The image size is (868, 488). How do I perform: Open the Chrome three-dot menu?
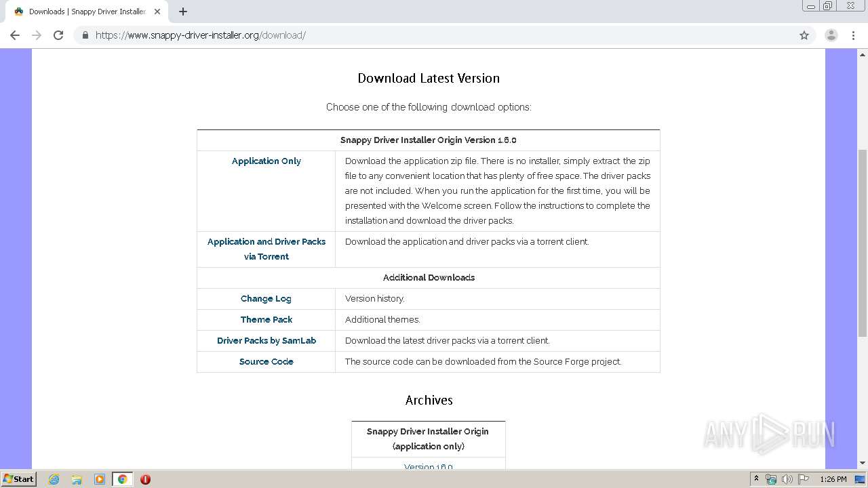pos(854,35)
